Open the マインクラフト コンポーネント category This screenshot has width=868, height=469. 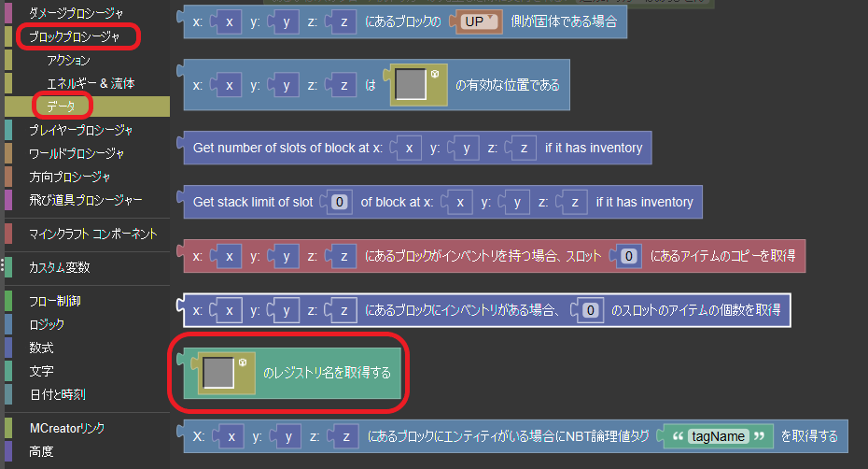(x=92, y=234)
